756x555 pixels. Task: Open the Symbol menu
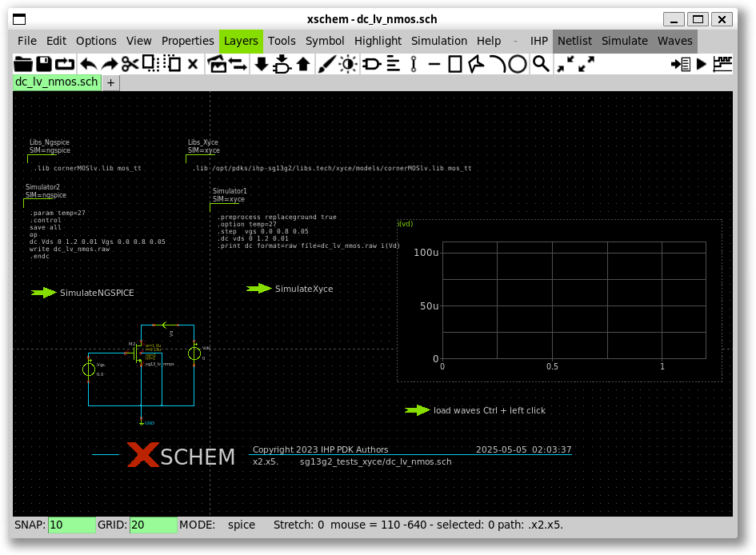(325, 41)
